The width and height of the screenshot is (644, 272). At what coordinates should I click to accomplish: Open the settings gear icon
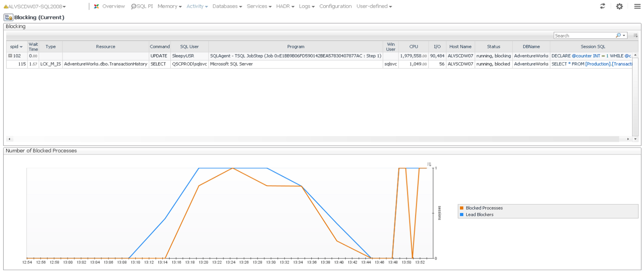coord(619,6)
